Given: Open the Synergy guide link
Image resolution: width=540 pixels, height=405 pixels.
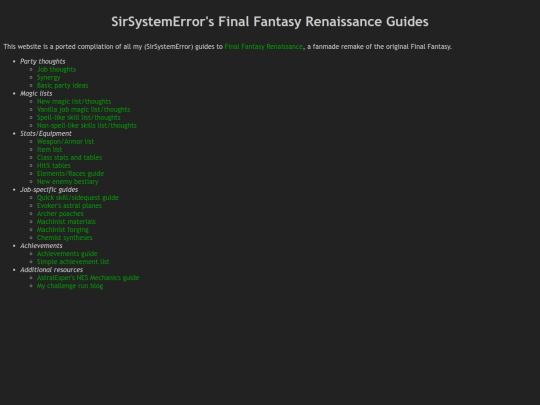Looking at the screenshot, I should (x=49, y=77).
